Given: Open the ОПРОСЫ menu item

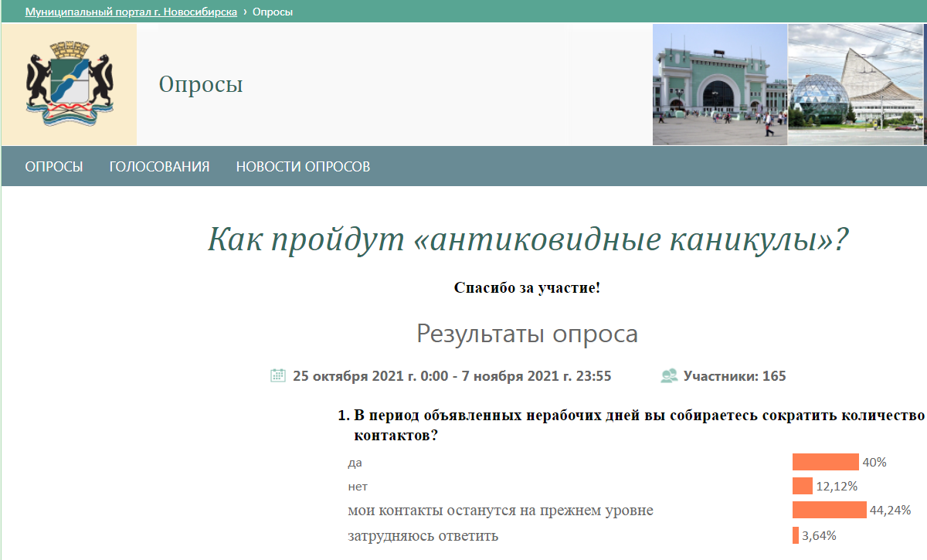Looking at the screenshot, I should coord(54,166).
